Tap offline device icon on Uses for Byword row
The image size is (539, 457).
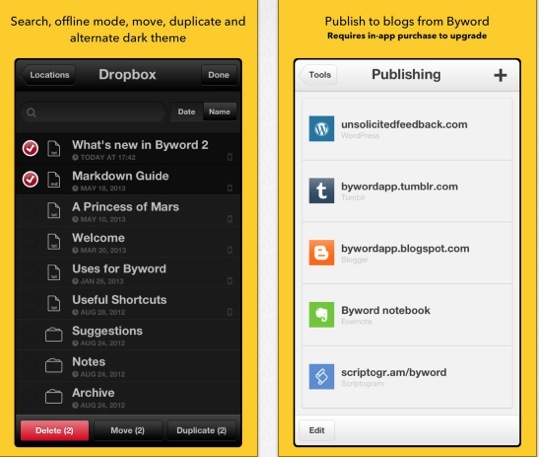tap(230, 281)
